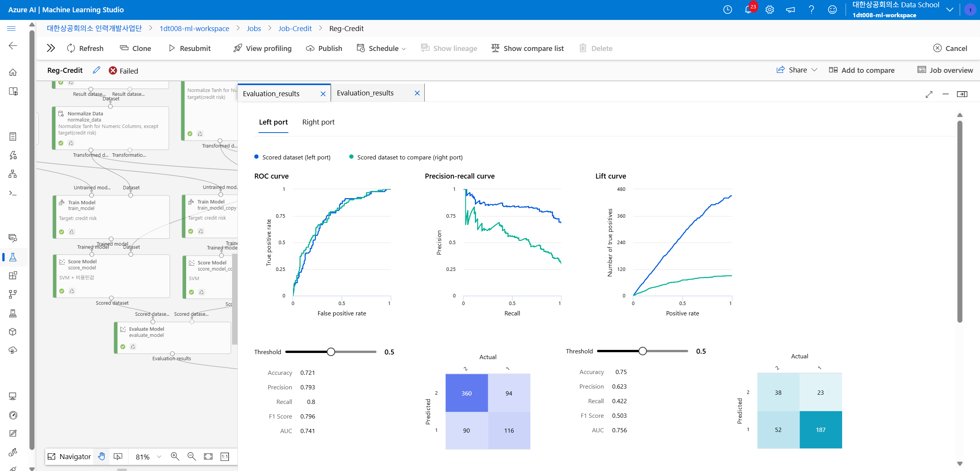Click the zoom out magnifier icon
Image resolution: width=980 pixels, height=471 pixels.
pyautogui.click(x=191, y=456)
